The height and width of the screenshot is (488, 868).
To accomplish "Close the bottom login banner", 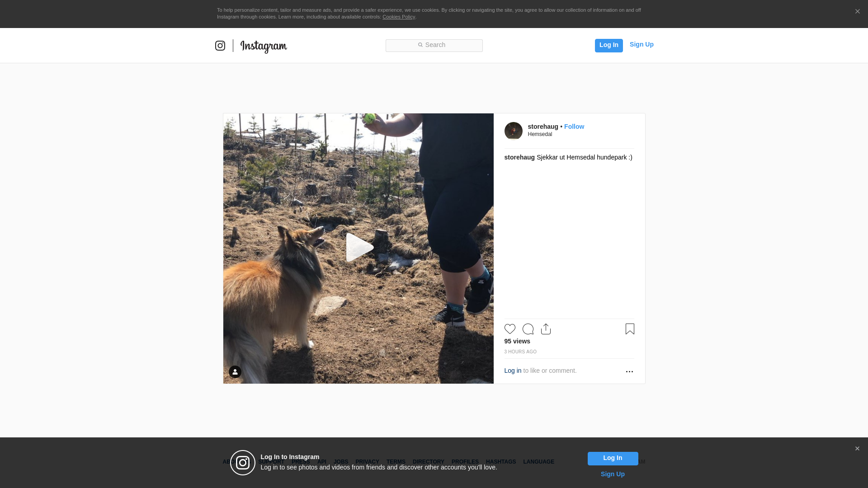I will click(x=857, y=449).
